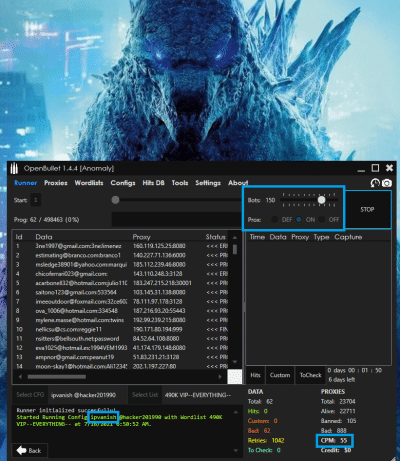
Task: Click data list scrollbar up arrow
Action: tap(235, 238)
